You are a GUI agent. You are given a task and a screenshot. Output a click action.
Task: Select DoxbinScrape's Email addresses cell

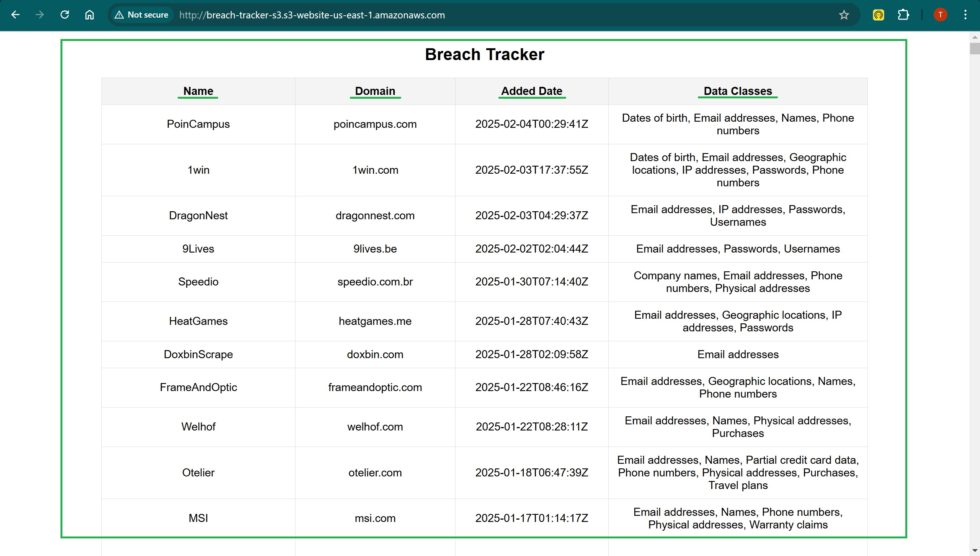click(x=738, y=354)
